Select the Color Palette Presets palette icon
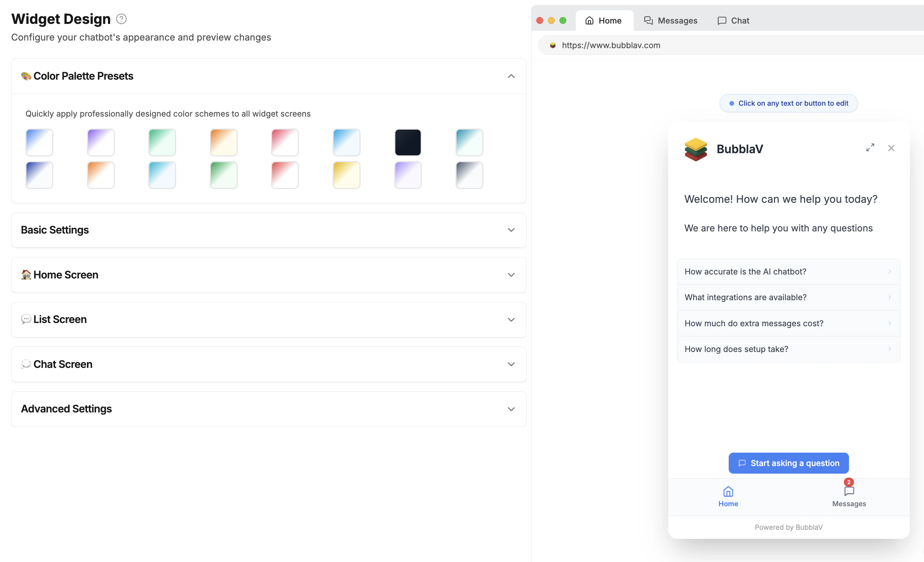 [x=25, y=76]
